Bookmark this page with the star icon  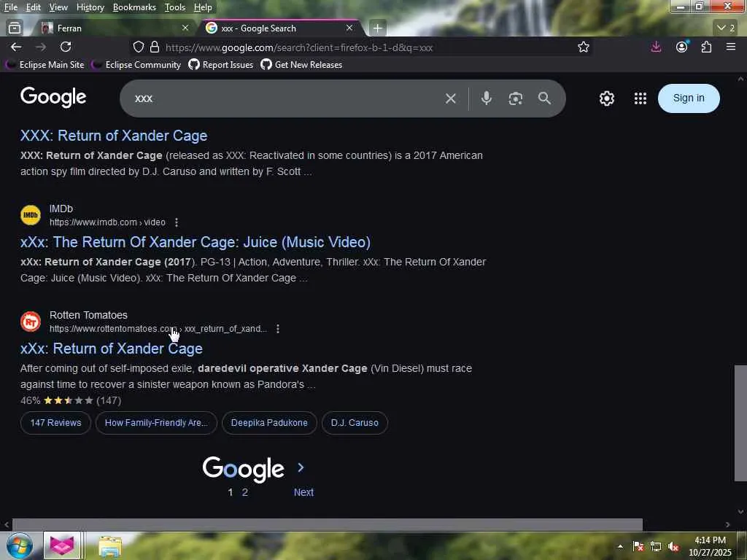click(x=584, y=47)
